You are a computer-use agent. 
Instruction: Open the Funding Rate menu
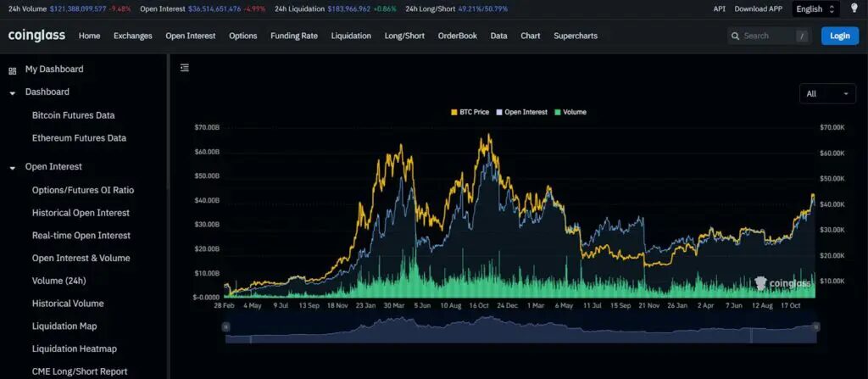click(x=293, y=36)
